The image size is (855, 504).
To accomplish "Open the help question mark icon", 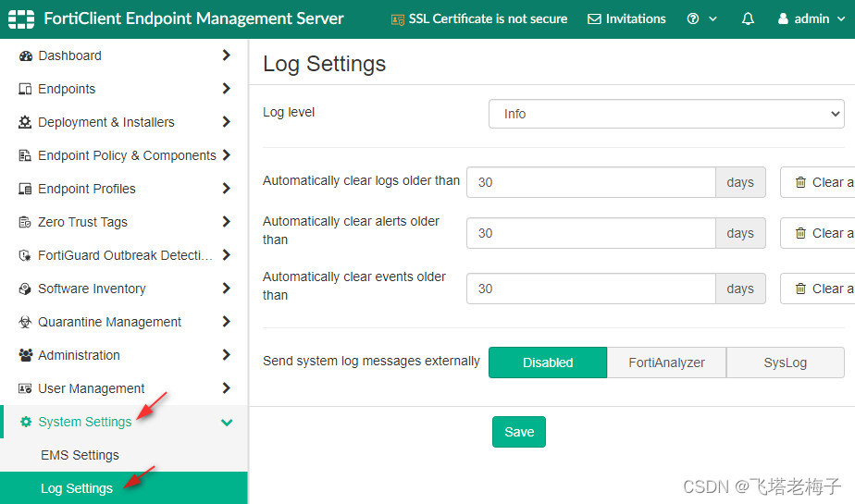I will pos(692,19).
